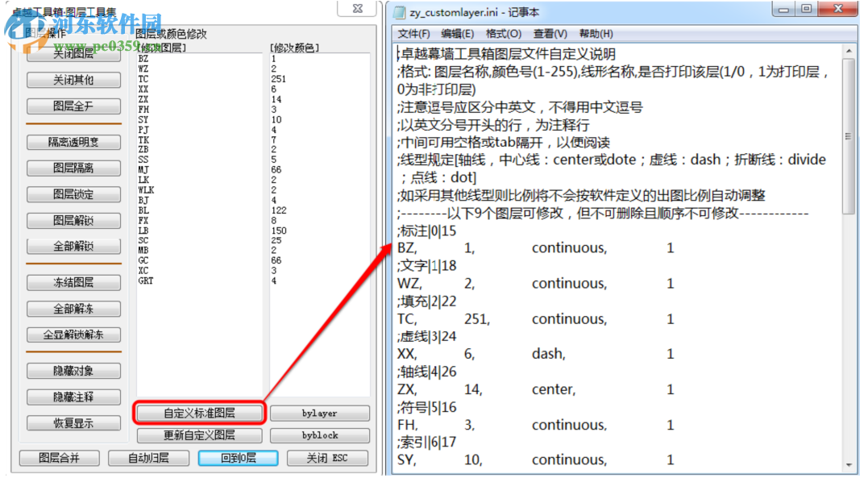Turn on all layers with 图层全开
868x478 pixels.
tap(73, 106)
